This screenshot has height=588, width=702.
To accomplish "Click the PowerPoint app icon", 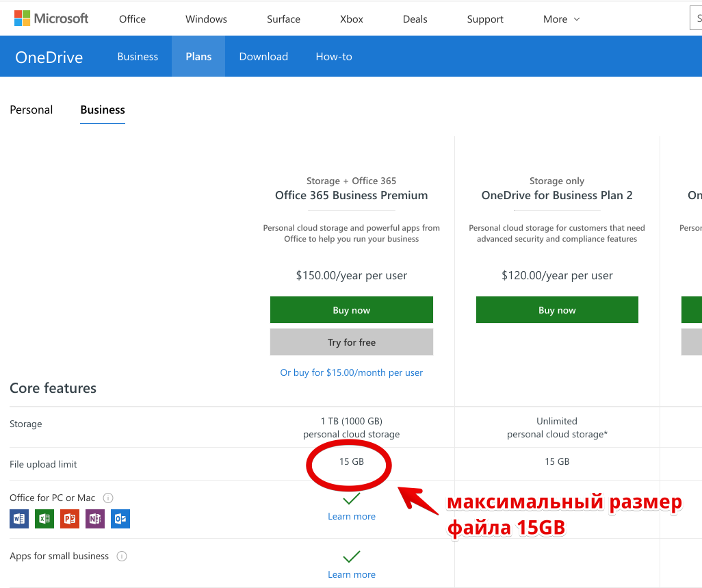I will [69, 519].
